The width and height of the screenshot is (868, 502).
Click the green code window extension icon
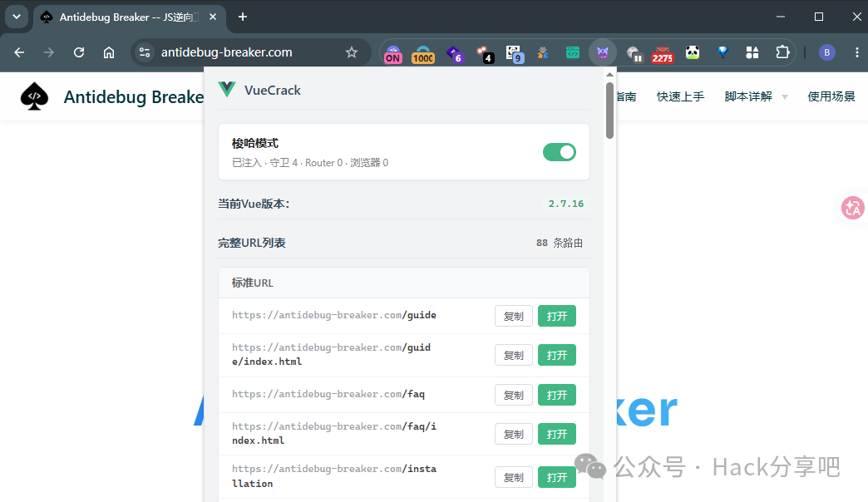click(x=572, y=52)
